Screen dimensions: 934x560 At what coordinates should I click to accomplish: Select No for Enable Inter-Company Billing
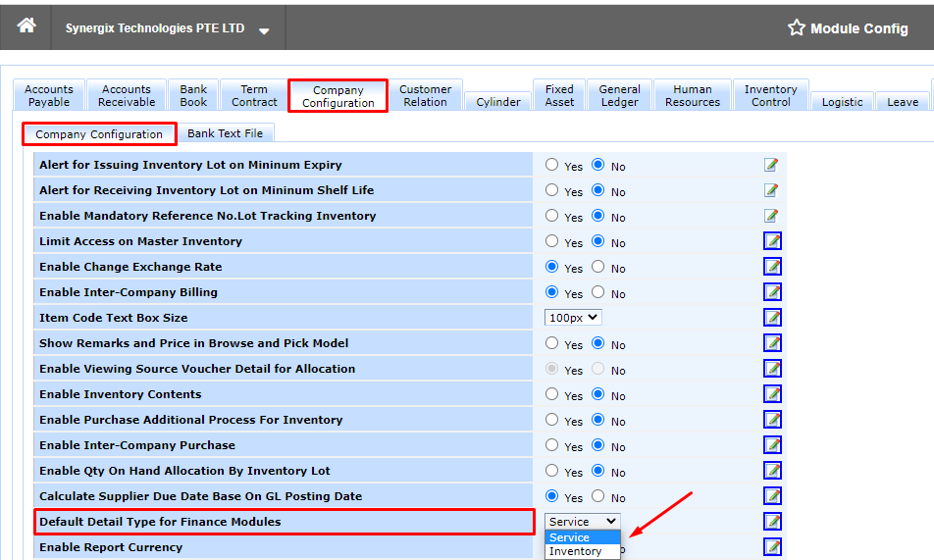(x=598, y=292)
